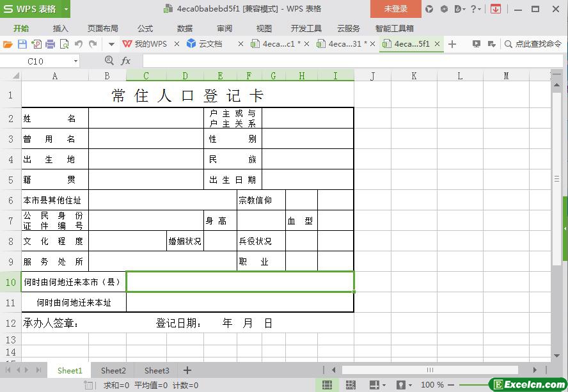The height and width of the screenshot is (392, 568).
Task: Open a new document tab with plus
Action: tap(452, 44)
